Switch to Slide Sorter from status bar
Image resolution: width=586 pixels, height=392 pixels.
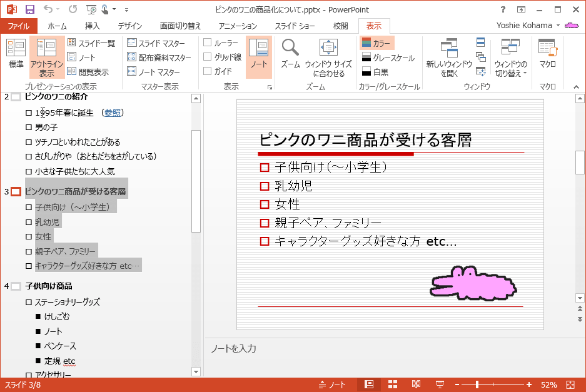392,384
